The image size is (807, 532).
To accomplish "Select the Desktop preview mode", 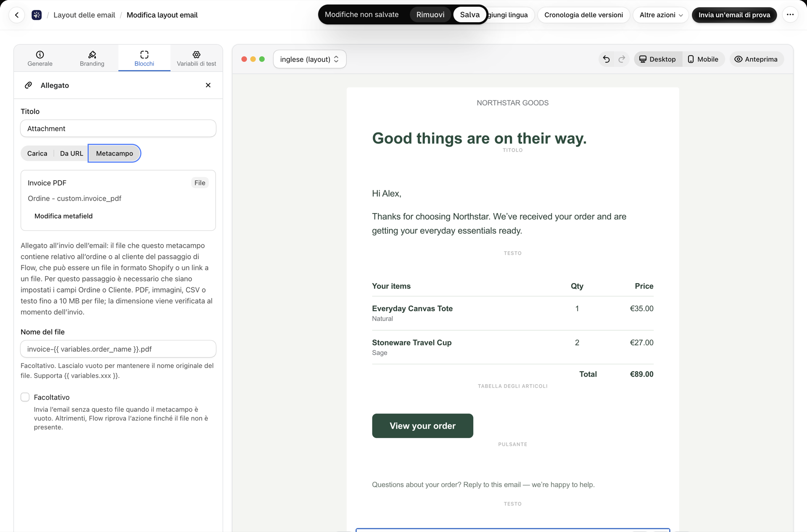I will pyautogui.click(x=658, y=59).
